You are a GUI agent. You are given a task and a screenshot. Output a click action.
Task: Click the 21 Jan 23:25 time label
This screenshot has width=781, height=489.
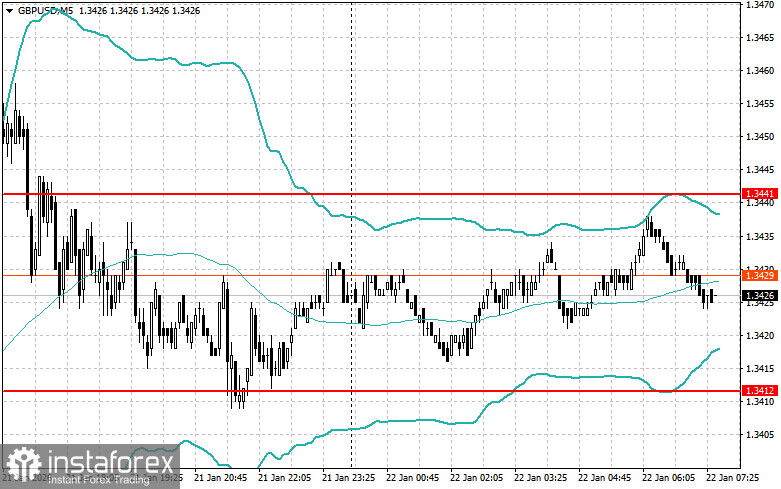click(349, 478)
